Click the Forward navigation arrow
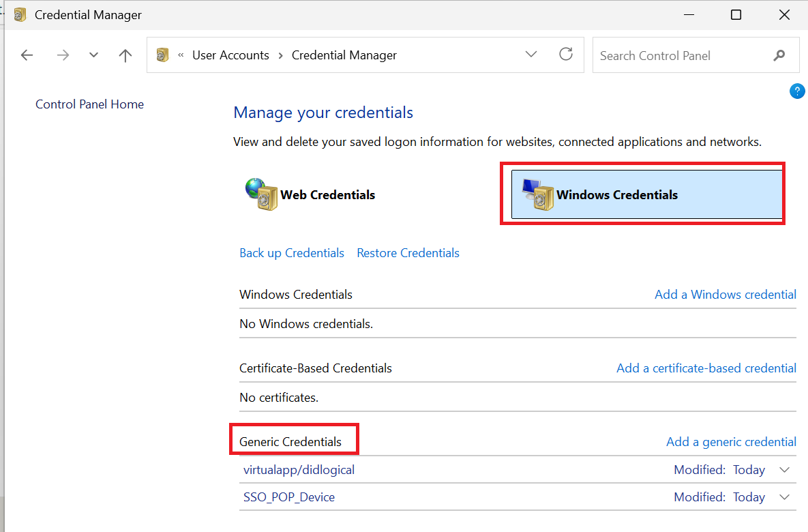This screenshot has width=808, height=532. pos(63,55)
